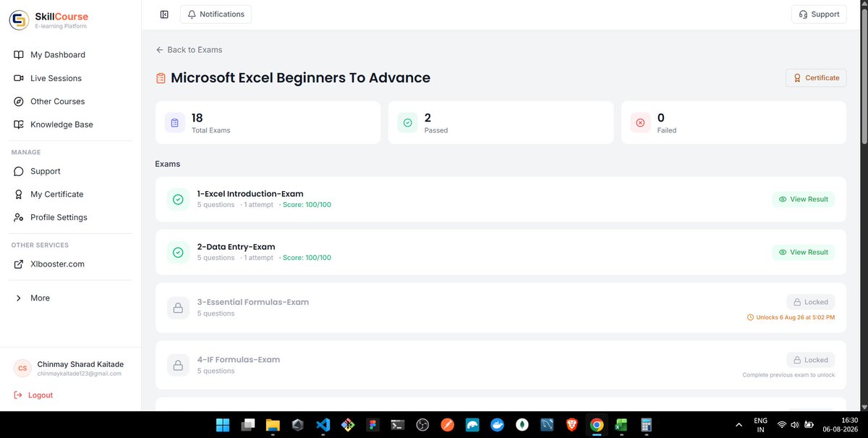Open Brave browser from the taskbar
This screenshot has height=438, width=868.
[571, 425]
